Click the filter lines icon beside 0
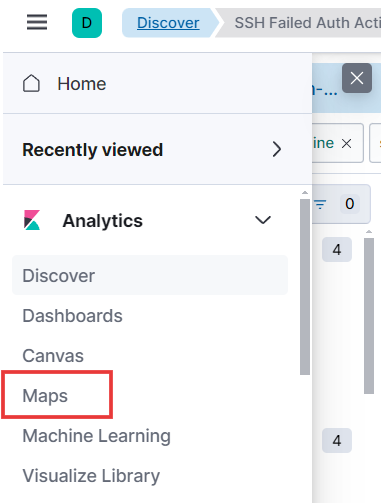 tap(320, 204)
